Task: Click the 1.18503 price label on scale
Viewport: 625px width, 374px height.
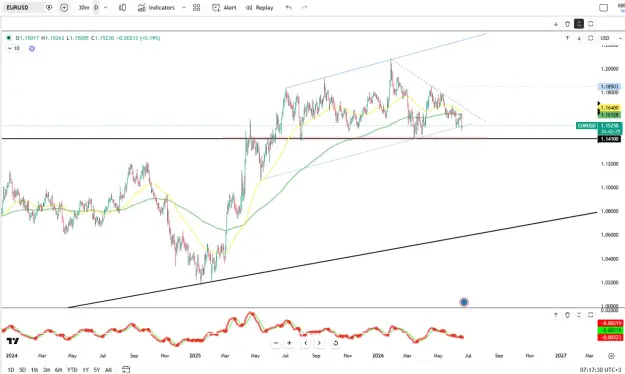Action: tap(609, 87)
